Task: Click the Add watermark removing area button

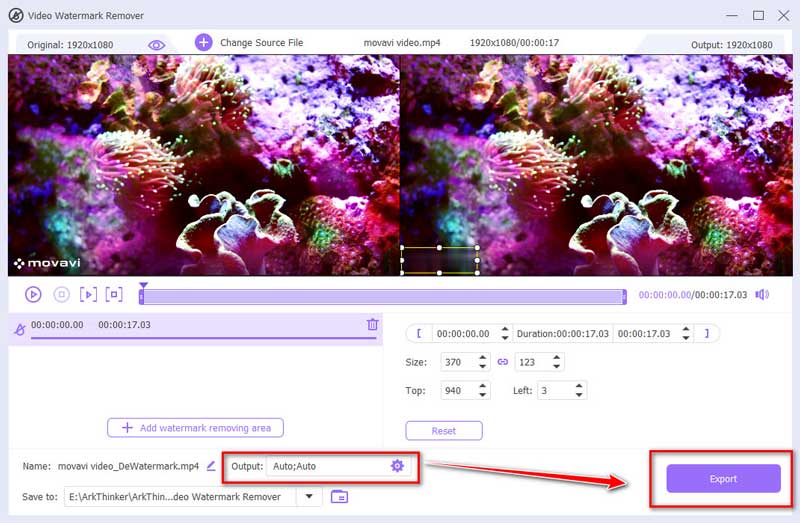Action: coord(195,428)
